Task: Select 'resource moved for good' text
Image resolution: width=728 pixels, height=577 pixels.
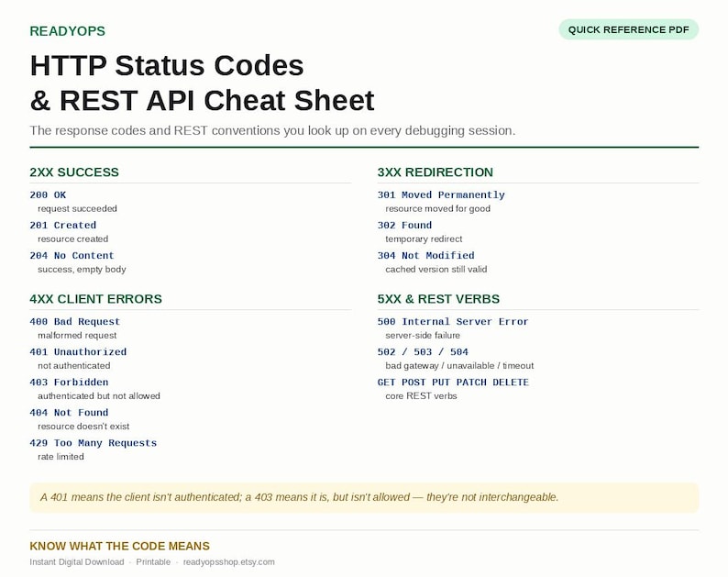Action: coord(438,208)
